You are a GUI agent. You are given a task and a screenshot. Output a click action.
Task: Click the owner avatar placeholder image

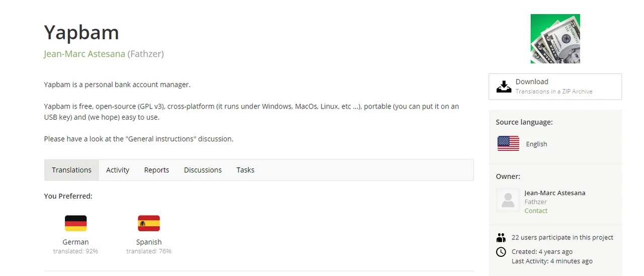point(508,201)
